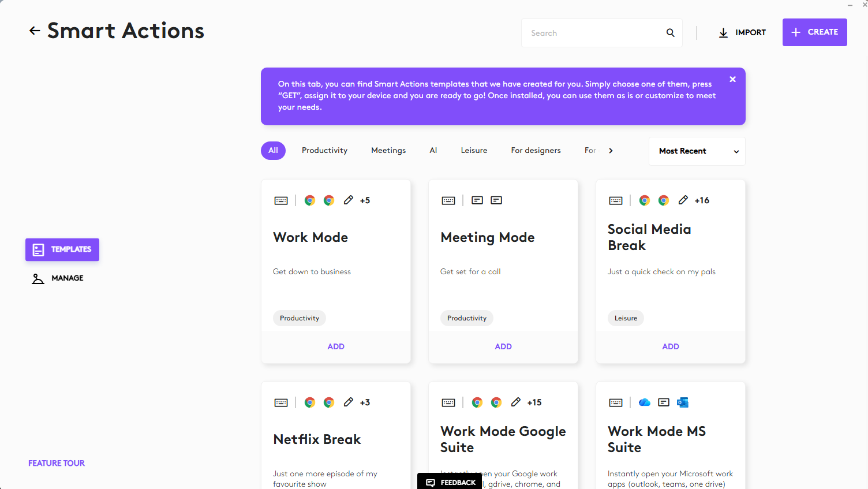Add the Meeting Mode template
868x489 pixels.
503,346
